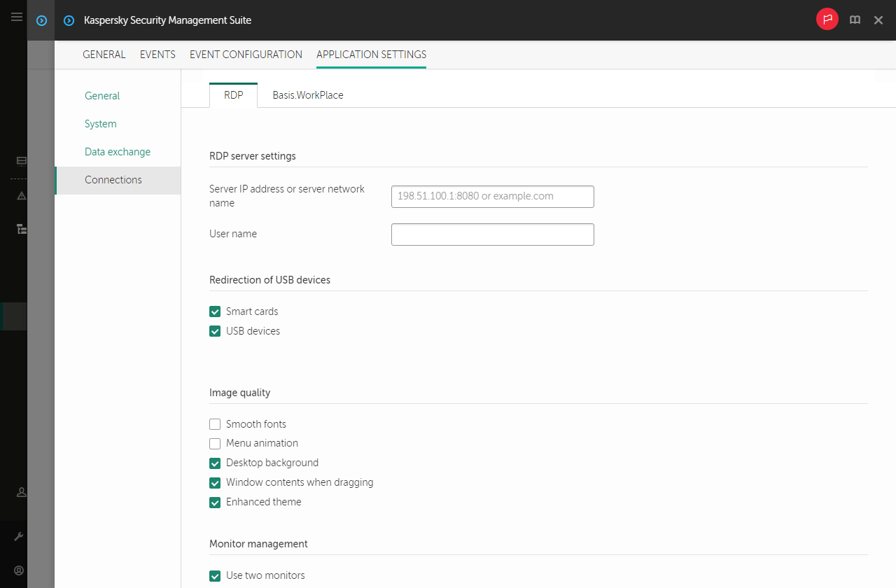Image resolution: width=896 pixels, height=588 pixels.
Task: Open the alerts warning triangle icon
Action: 20,196
